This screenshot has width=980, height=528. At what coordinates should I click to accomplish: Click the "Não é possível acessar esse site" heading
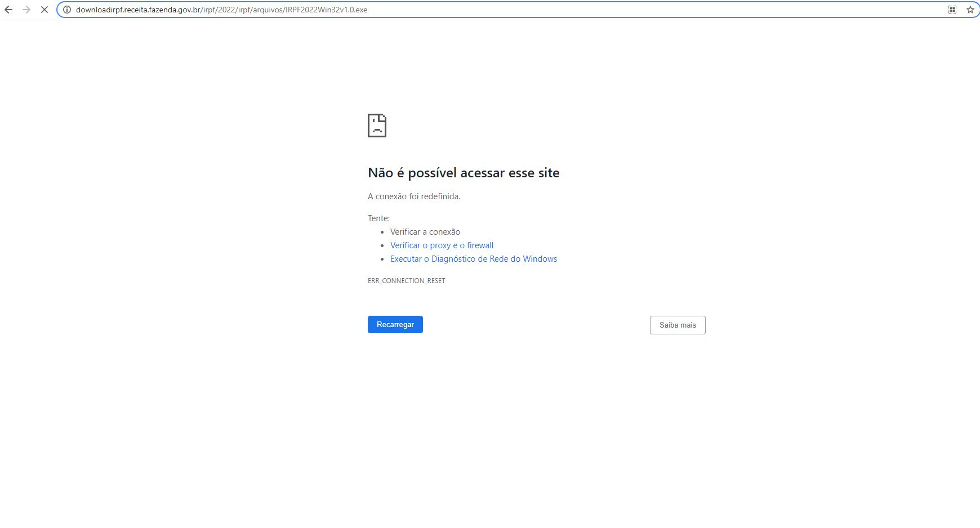[x=463, y=173]
